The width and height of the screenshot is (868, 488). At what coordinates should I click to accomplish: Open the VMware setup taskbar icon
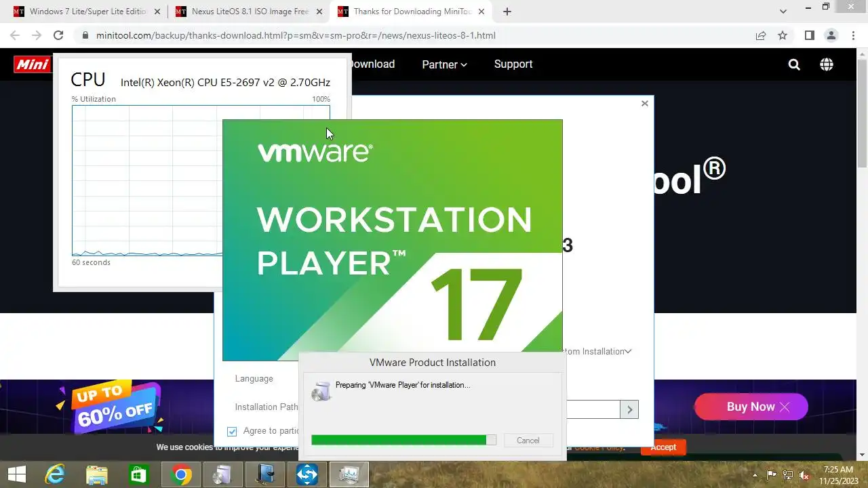264,474
